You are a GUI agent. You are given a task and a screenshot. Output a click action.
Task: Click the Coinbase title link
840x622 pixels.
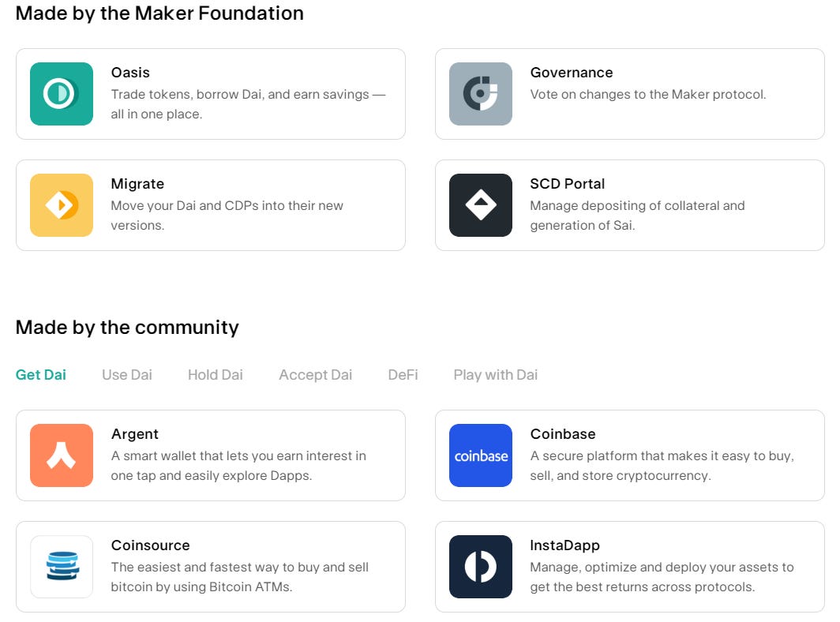pyautogui.click(x=563, y=434)
